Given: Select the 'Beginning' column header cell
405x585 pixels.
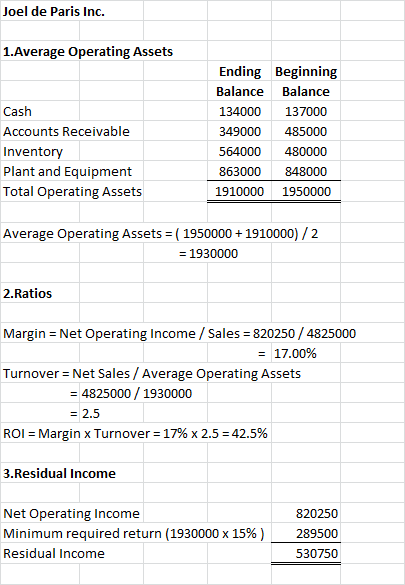Looking at the screenshot, I should point(306,71).
